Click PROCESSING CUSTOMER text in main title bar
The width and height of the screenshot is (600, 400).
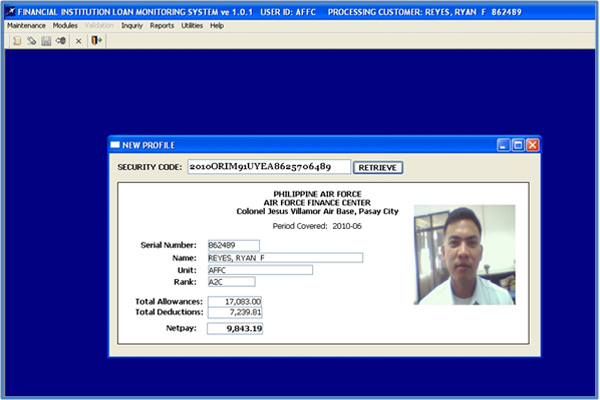pyautogui.click(x=424, y=12)
